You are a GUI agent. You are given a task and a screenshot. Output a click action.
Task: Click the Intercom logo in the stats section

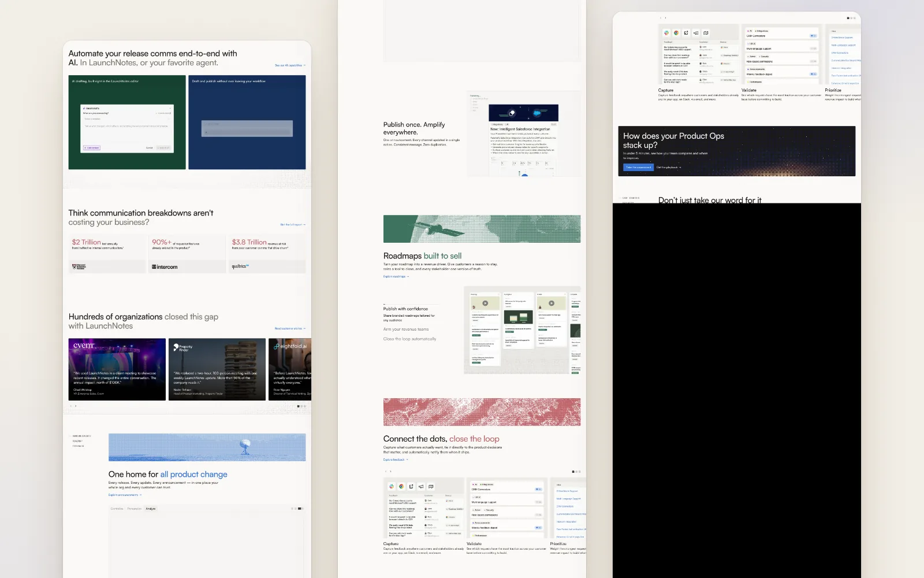[x=165, y=267]
